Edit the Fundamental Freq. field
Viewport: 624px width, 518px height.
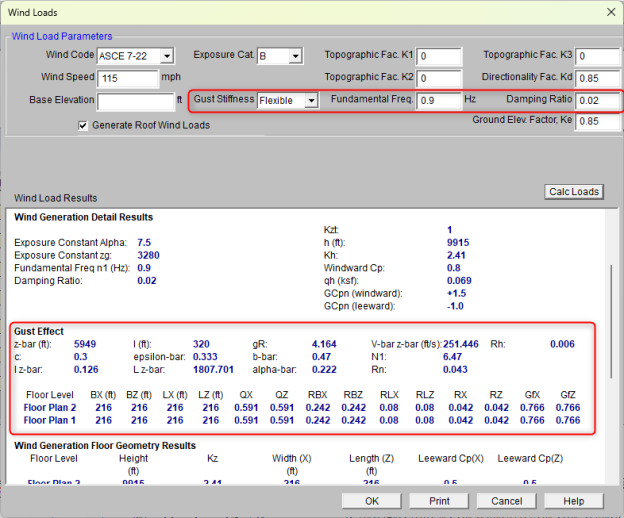click(x=438, y=100)
